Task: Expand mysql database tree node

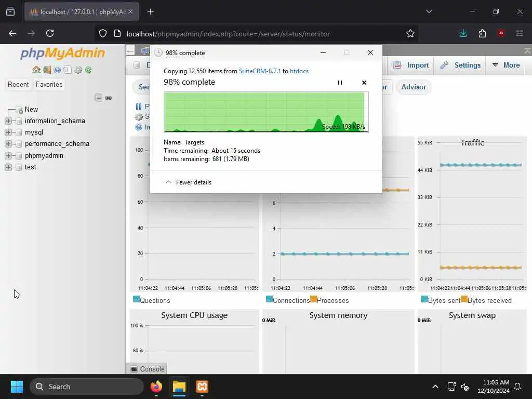Action: click(8, 132)
